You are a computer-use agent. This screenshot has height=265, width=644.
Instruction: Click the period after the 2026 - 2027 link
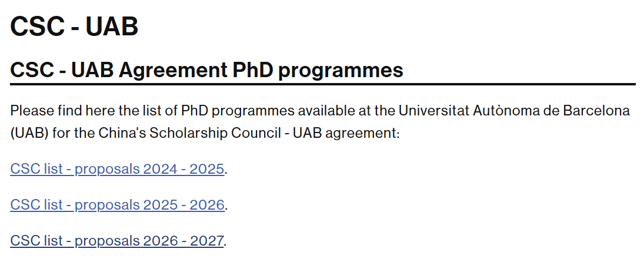click(x=225, y=242)
